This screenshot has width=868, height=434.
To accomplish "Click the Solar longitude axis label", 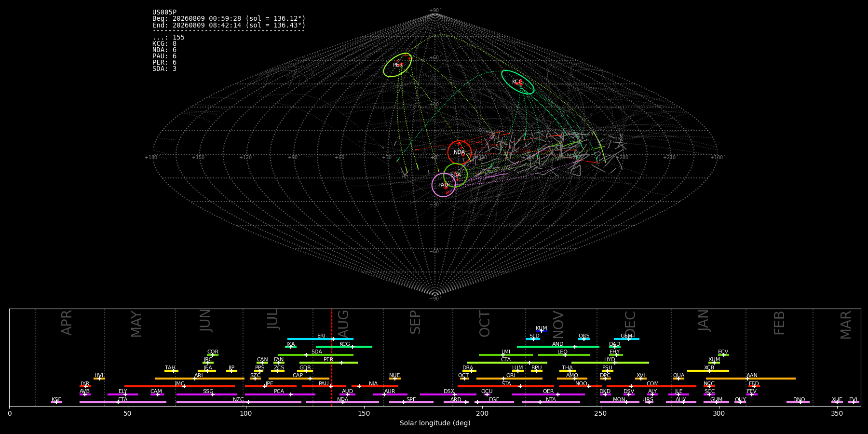I will [x=435, y=423].
